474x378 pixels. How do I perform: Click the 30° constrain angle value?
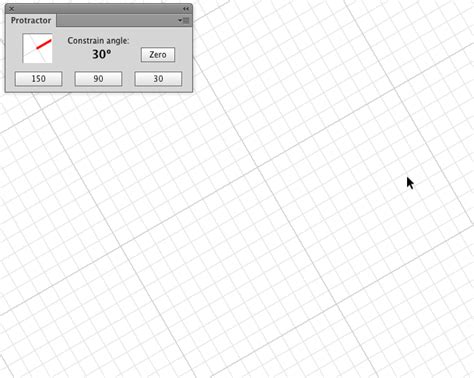(x=102, y=54)
